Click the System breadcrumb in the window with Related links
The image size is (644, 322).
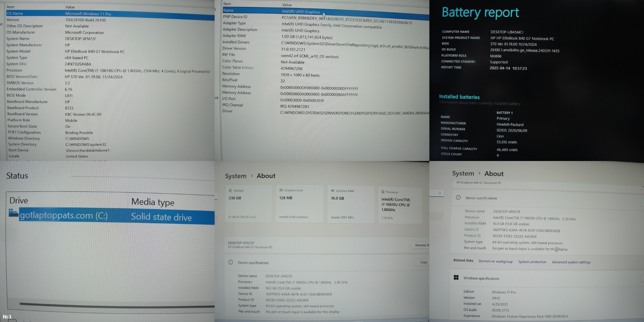pos(463,173)
